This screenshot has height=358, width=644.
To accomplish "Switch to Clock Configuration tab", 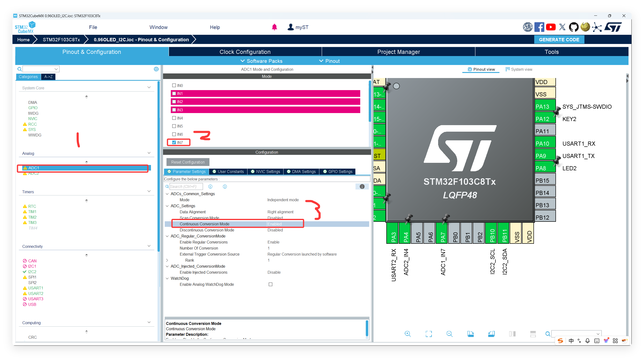I will click(x=245, y=52).
